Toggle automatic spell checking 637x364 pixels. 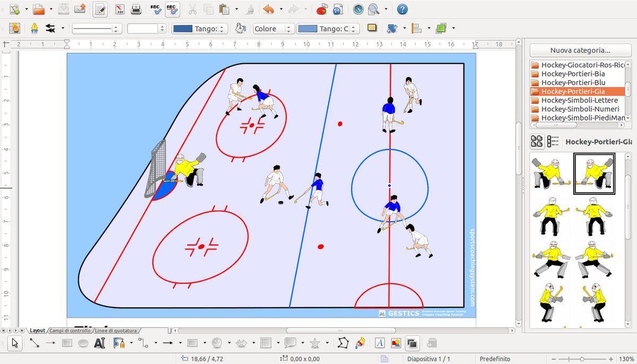(172, 9)
